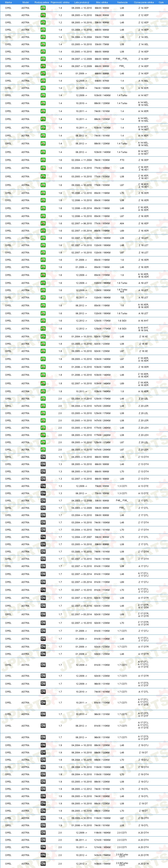Click the Lata produkcji column header
This screenshot has width=168, height=868.
pos(81,2)
